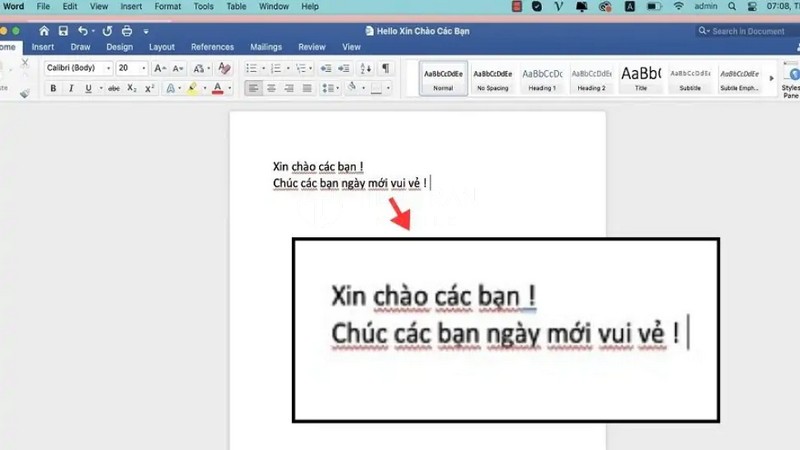Print the document using the printer icon
The height and width of the screenshot is (450, 800).
[127, 31]
